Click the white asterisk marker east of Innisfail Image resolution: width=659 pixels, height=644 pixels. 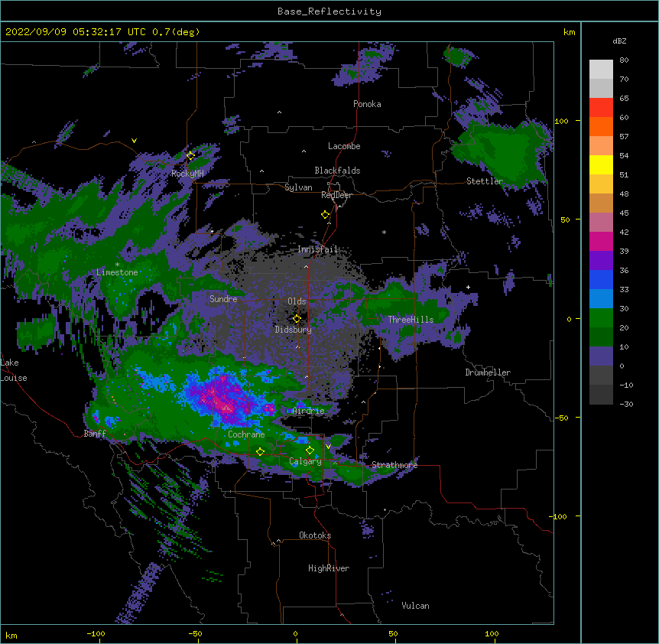(x=384, y=233)
